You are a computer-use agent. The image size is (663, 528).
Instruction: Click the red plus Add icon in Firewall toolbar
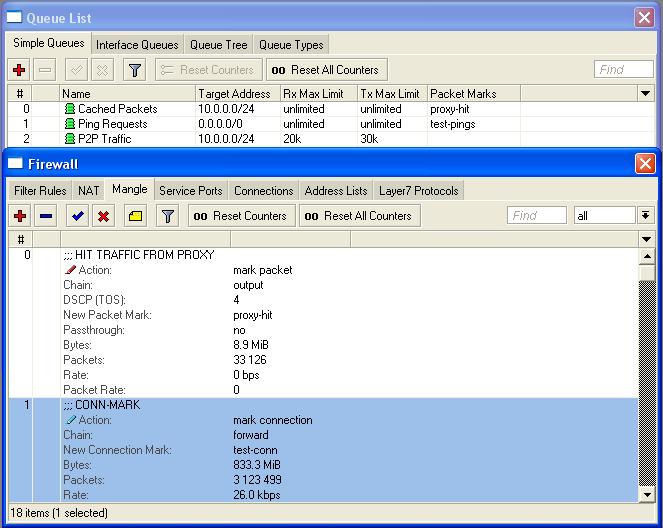pos(19,216)
